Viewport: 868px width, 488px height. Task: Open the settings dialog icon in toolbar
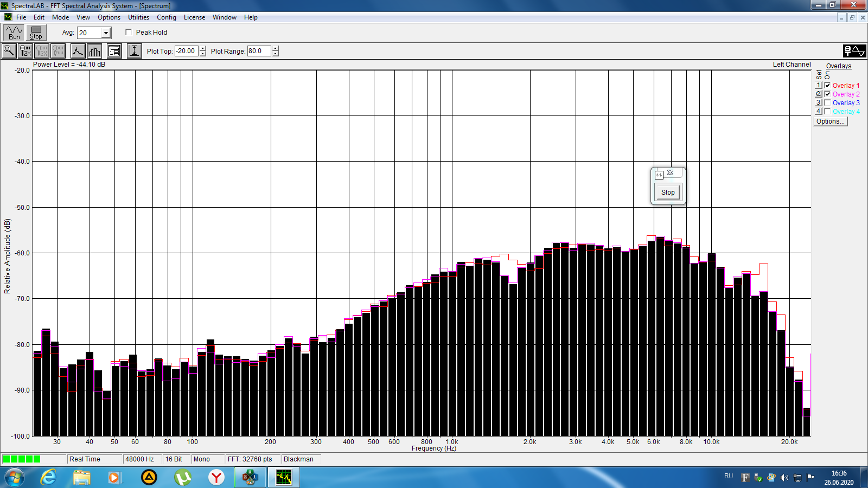point(114,51)
